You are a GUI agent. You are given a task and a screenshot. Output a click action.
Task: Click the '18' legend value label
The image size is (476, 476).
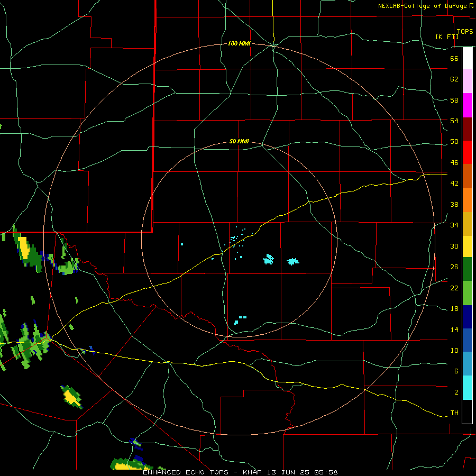click(454, 309)
